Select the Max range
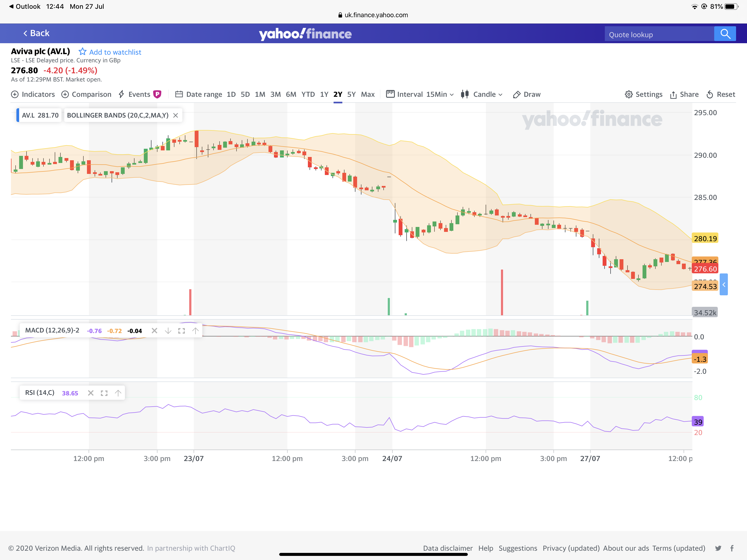This screenshot has height=560, width=747. [368, 94]
